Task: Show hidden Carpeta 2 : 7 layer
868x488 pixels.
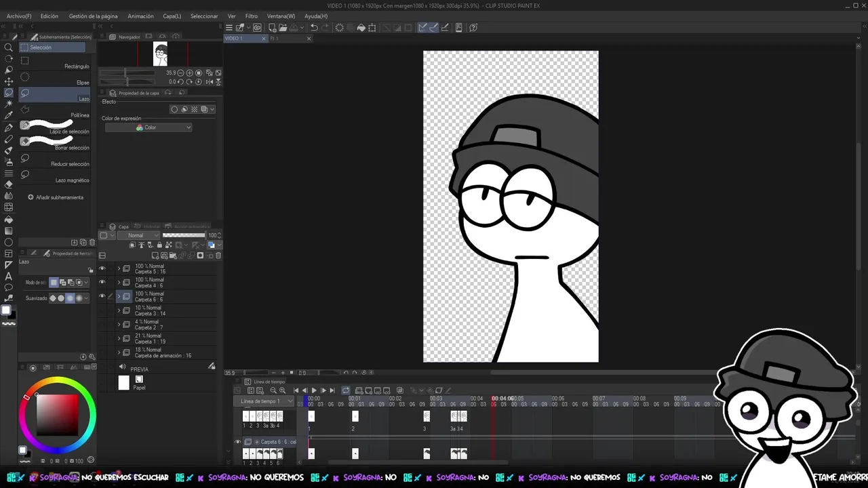Action: pyautogui.click(x=102, y=324)
